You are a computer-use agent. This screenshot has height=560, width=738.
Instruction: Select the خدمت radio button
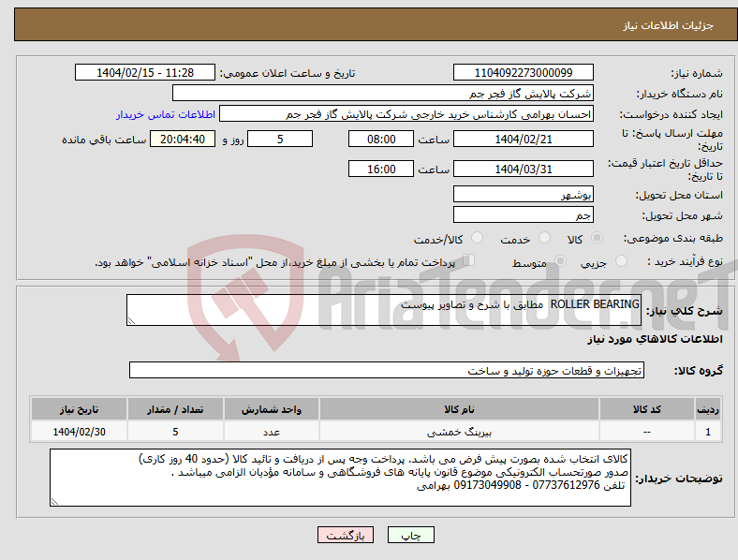point(544,238)
